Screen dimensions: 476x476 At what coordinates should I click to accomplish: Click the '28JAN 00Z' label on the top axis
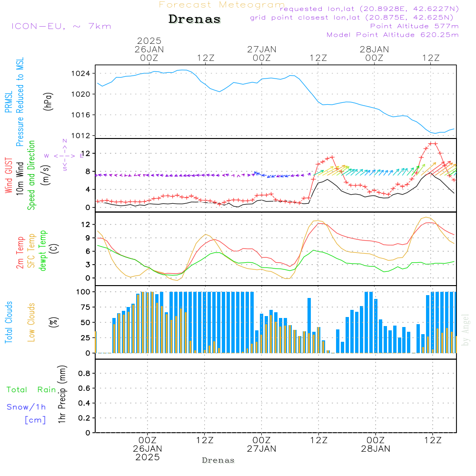pyautogui.click(x=374, y=53)
